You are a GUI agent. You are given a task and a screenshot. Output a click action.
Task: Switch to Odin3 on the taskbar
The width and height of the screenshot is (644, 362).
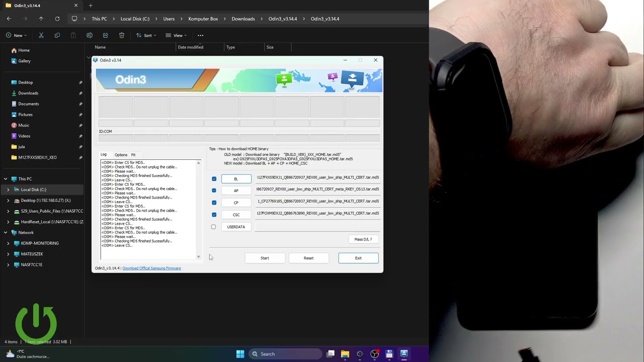pyautogui.click(x=404, y=354)
